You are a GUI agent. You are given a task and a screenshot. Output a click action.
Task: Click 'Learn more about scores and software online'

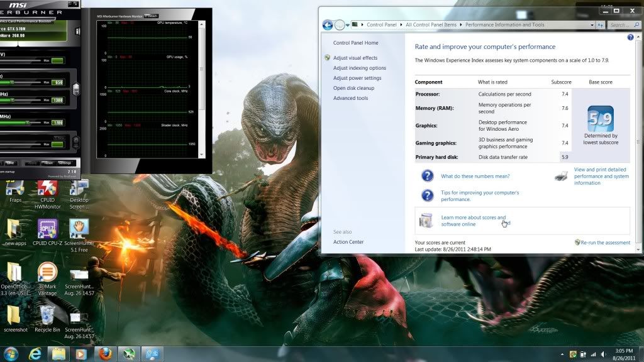(x=473, y=221)
